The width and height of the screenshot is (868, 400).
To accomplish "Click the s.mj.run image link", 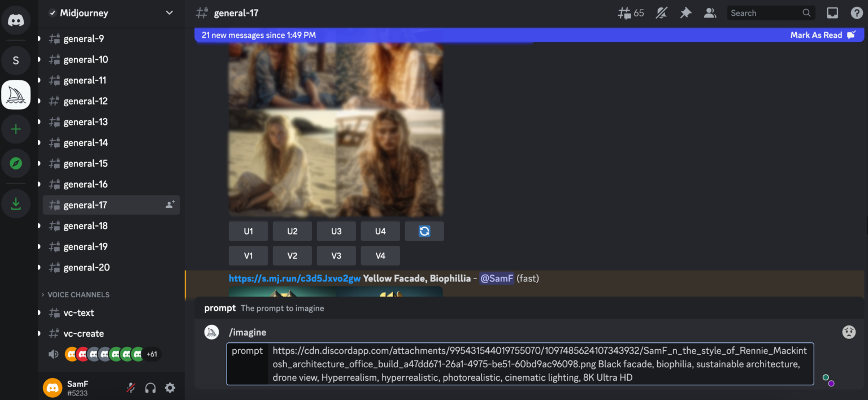I will [x=294, y=279].
